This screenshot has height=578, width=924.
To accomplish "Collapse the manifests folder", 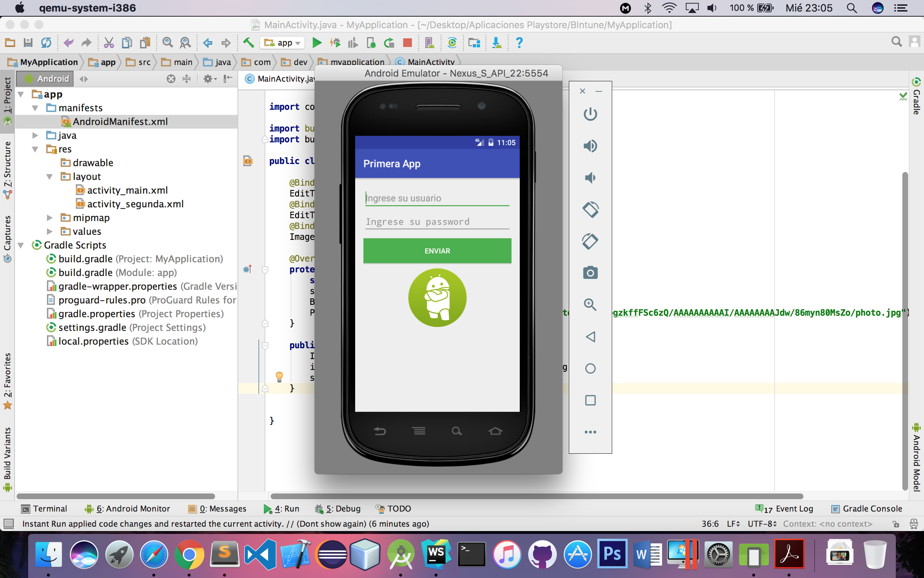I will pos(35,108).
